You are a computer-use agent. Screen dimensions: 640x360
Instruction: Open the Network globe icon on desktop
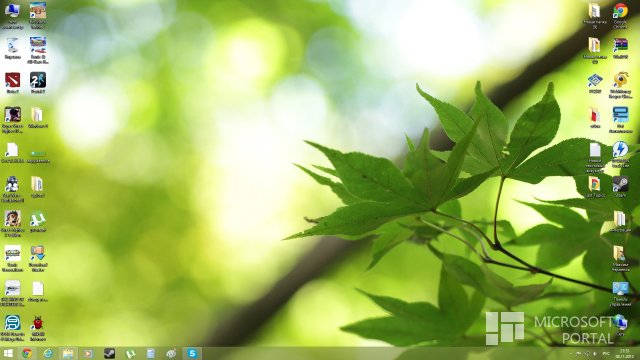pos(620,322)
